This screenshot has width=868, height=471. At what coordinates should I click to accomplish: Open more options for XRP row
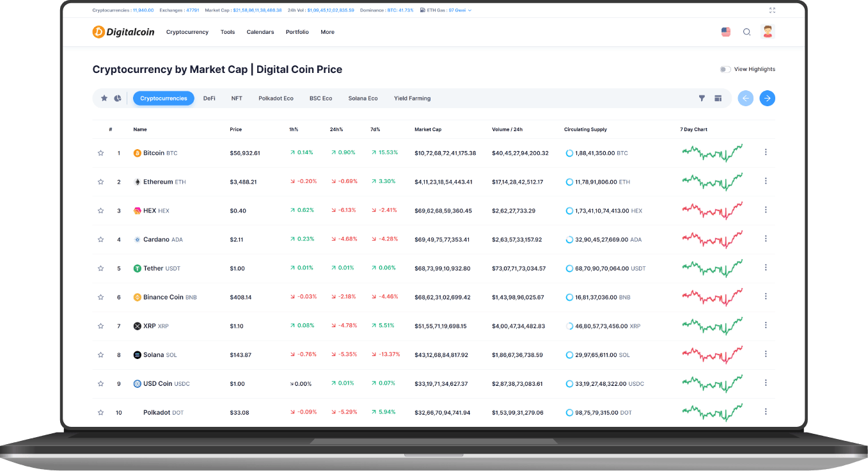click(x=766, y=325)
